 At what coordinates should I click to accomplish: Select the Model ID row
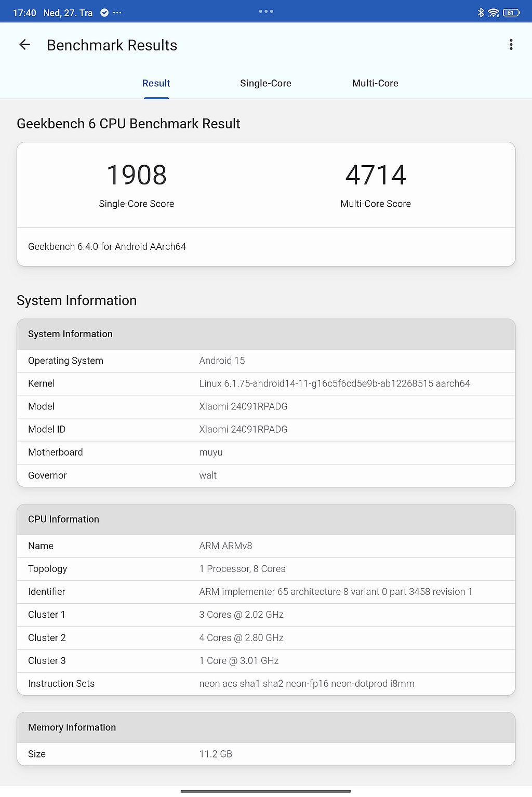(266, 429)
